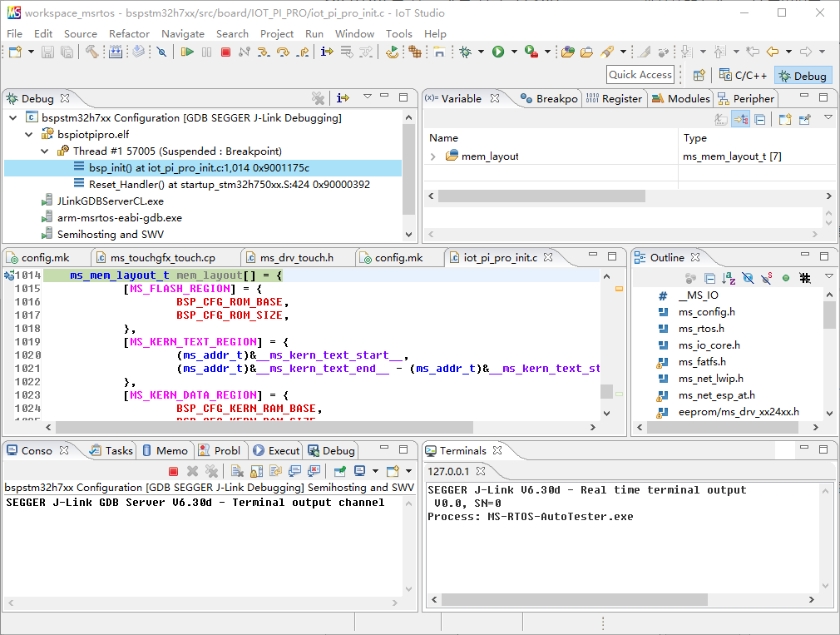Click Remove All Terminated Launches in Debug view
Screen dimensions: 840x635
point(318,98)
